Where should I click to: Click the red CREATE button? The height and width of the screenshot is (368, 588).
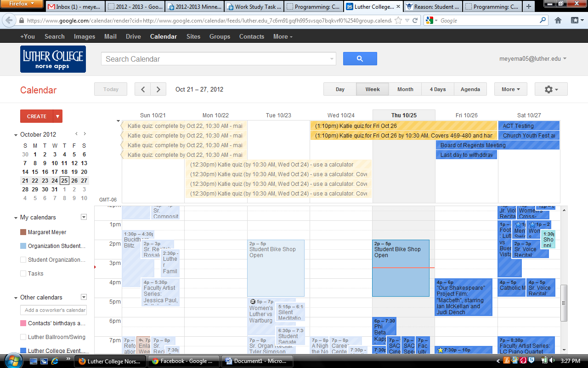point(37,116)
